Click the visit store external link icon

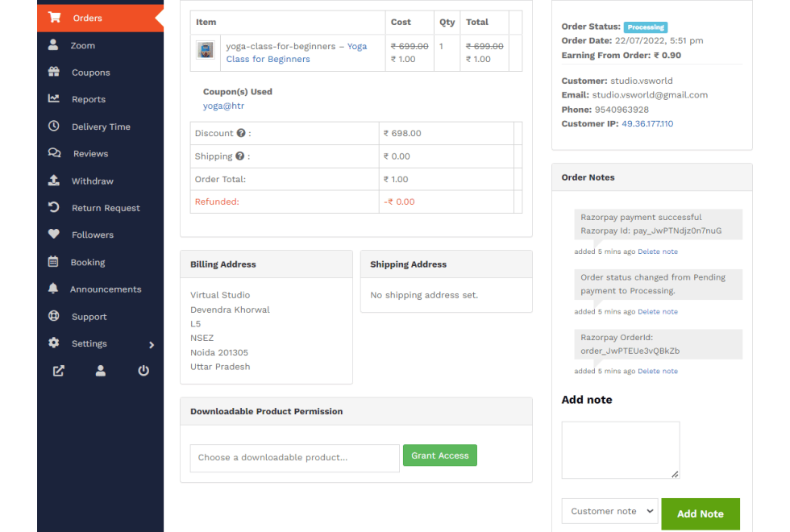(x=59, y=371)
